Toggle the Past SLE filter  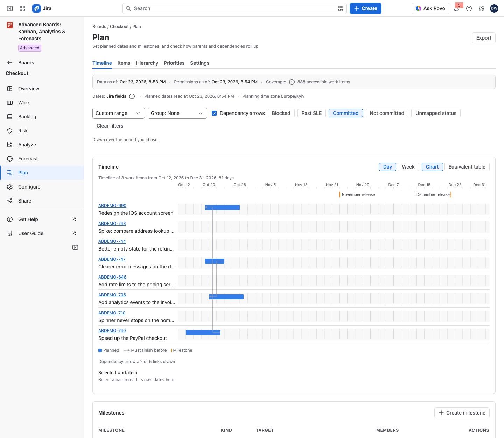point(311,113)
